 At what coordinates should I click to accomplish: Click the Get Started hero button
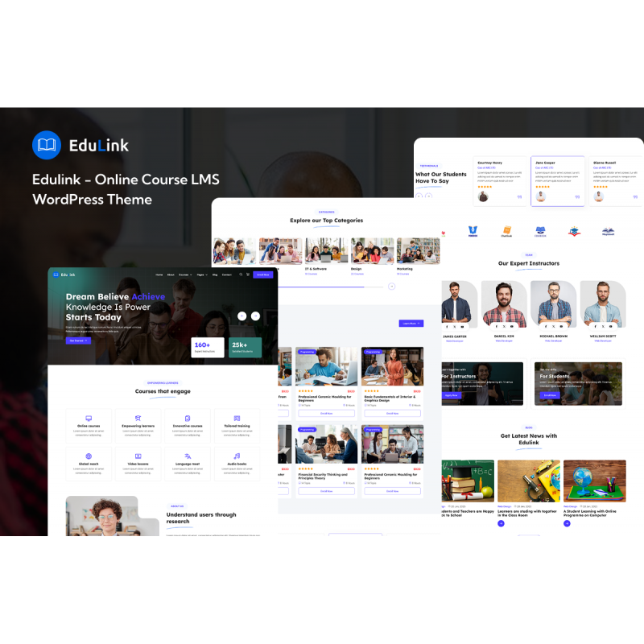(78, 341)
